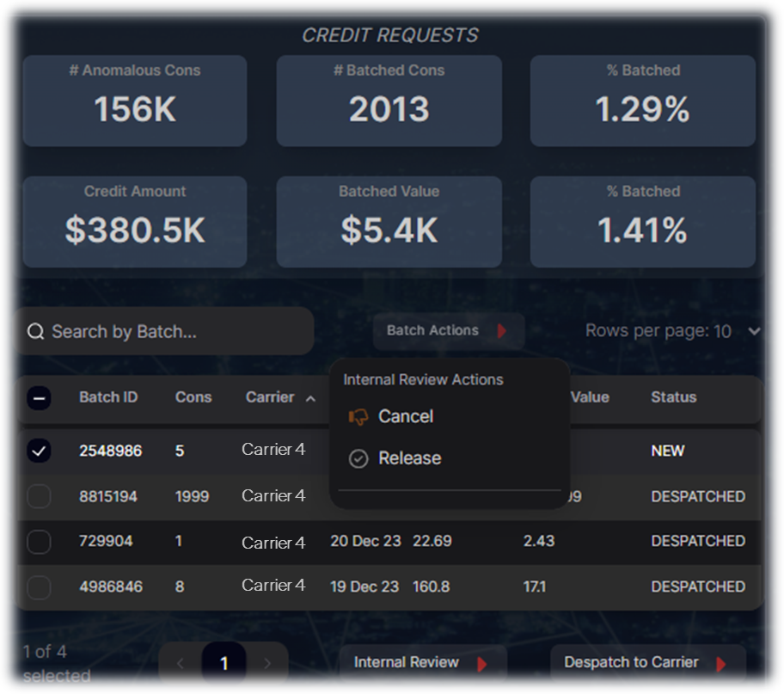Screen dimensions: 784x694
Task: Expand the Rows per page dropdown
Action: pyautogui.click(x=754, y=331)
